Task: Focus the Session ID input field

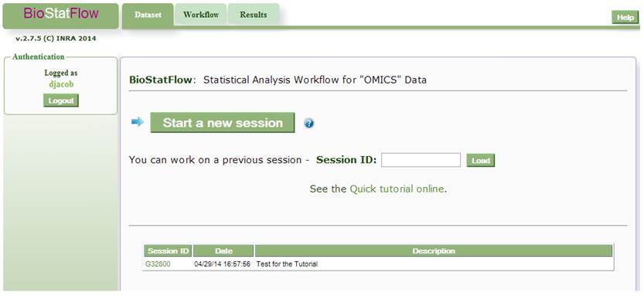Action: coord(421,160)
